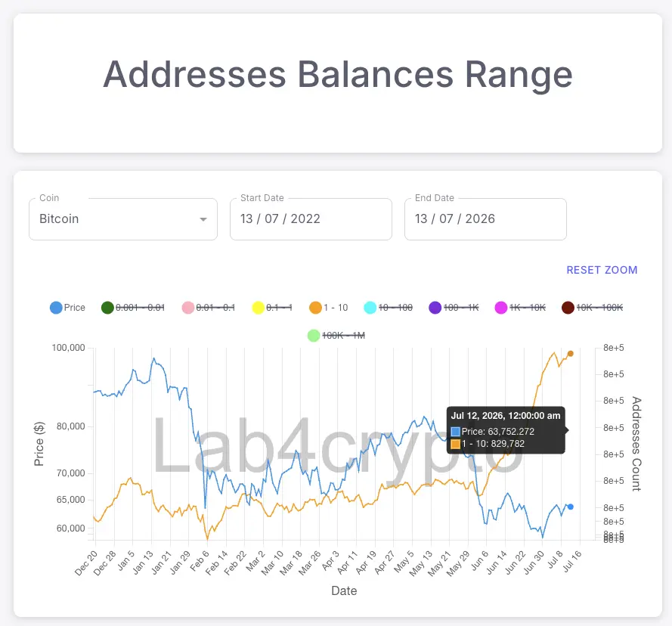Click the pink 0.01 - 0.1 legend circle
Image resolution: width=672 pixels, height=626 pixels.
188,308
